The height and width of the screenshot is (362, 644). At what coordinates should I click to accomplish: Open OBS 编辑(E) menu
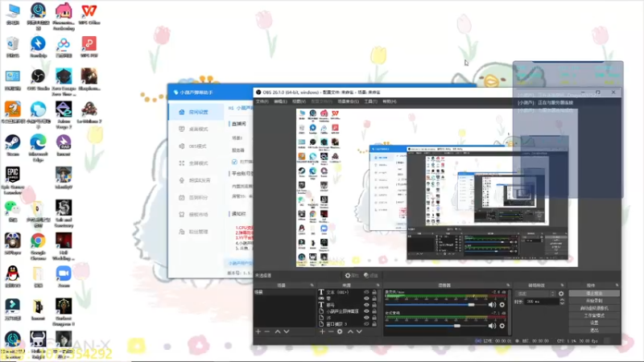pos(280,101)
